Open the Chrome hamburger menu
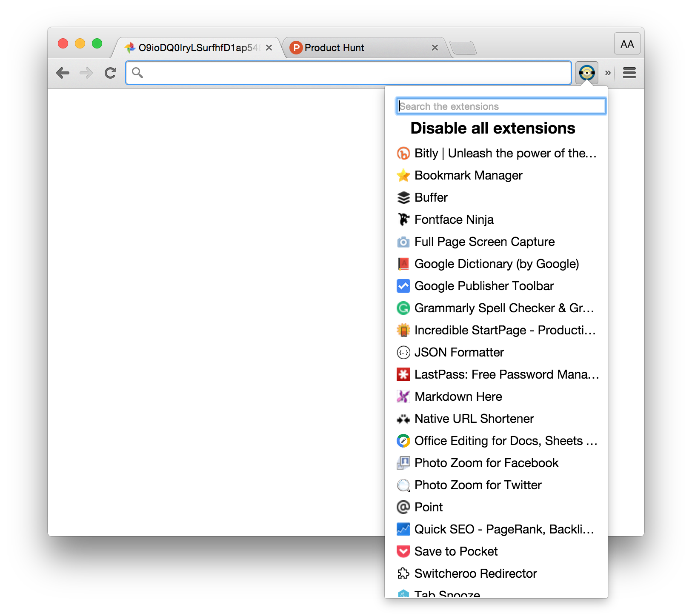This screenshot has width=692, height=616. (629, 72)
